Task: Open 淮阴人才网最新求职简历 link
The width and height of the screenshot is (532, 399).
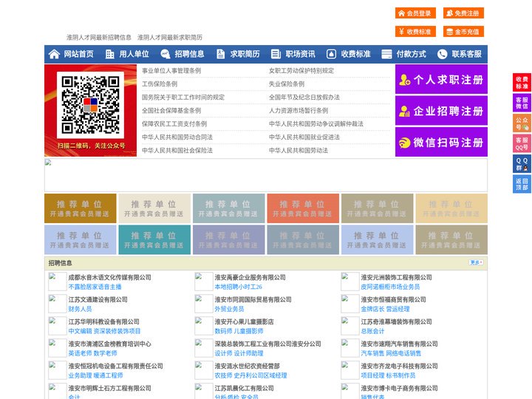Action: click(x=170, y=38)
